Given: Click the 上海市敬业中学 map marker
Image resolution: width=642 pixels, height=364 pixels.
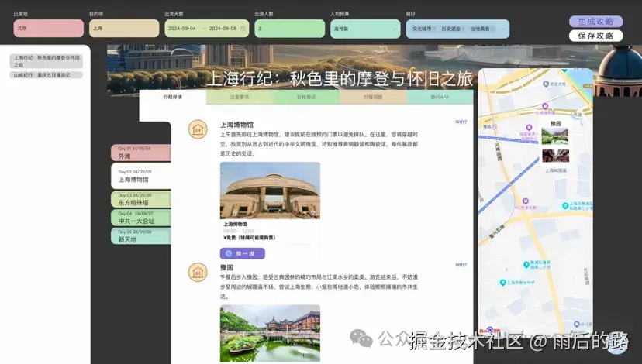Looking at the screenshot, I should pyautogui.click(x=502, y=282).
